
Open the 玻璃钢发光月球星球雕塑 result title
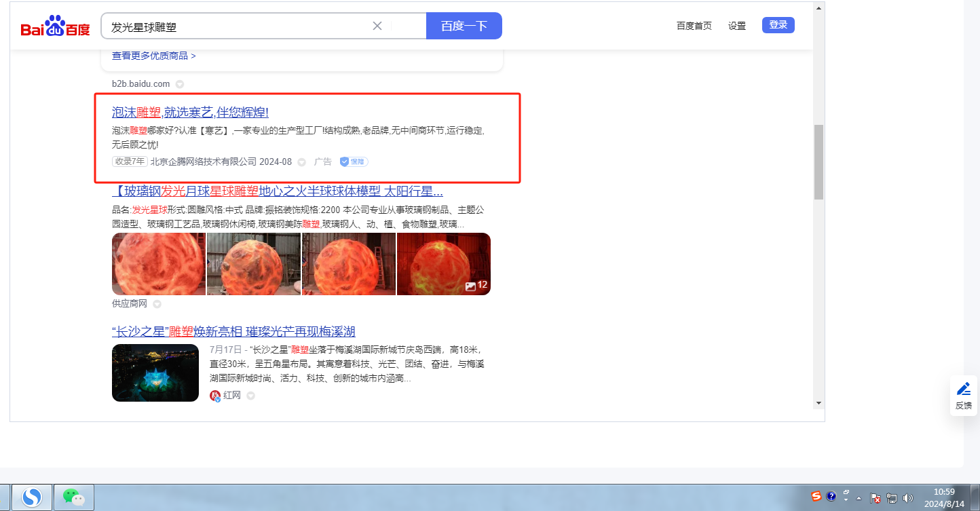coord(278,191)
